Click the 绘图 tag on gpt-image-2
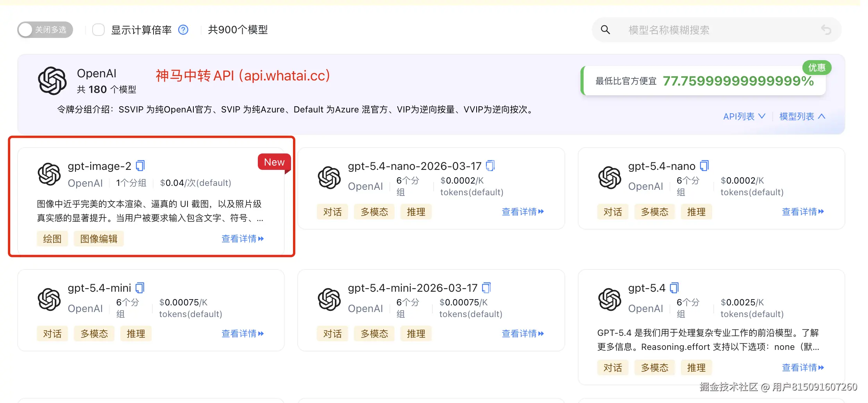 (x=52, y=239)
